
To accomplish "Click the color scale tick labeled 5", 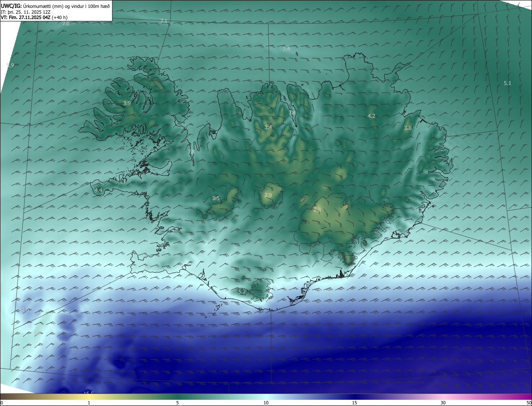I will coord(177,403).
